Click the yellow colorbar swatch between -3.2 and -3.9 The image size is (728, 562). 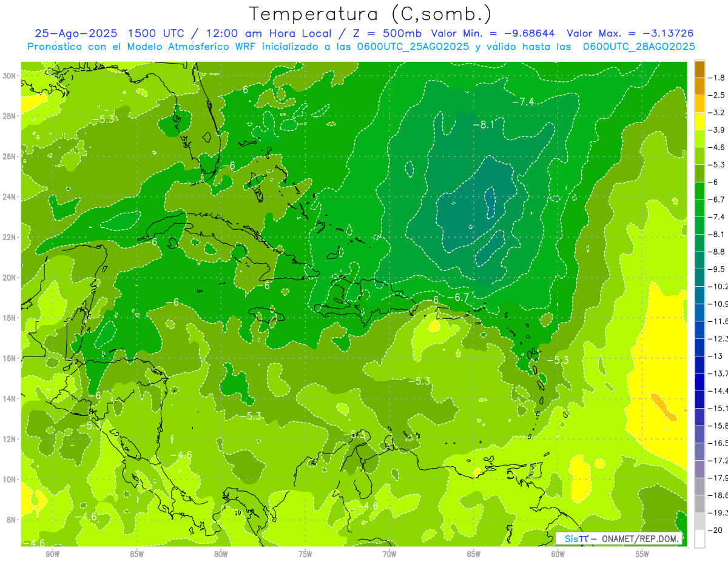coord(699,121)
